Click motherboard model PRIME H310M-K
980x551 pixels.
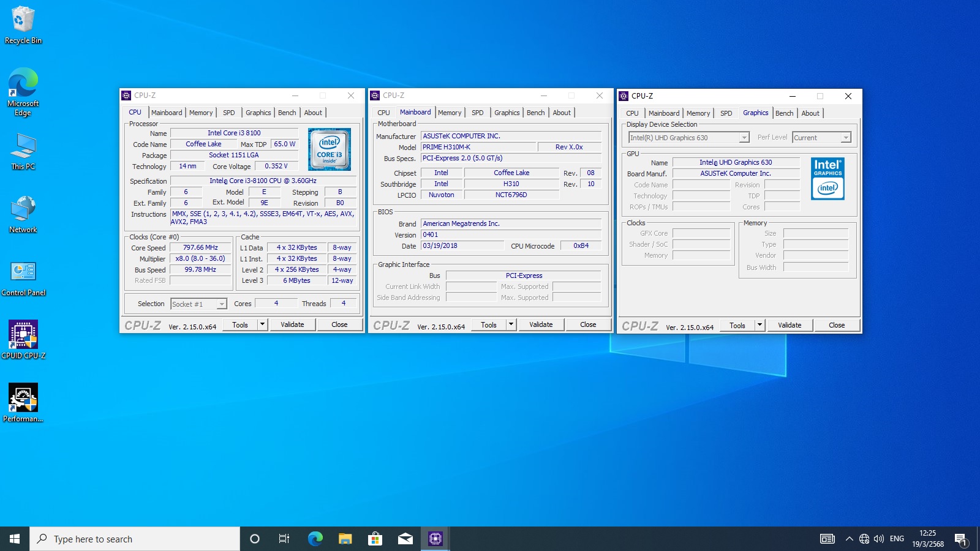478,148
